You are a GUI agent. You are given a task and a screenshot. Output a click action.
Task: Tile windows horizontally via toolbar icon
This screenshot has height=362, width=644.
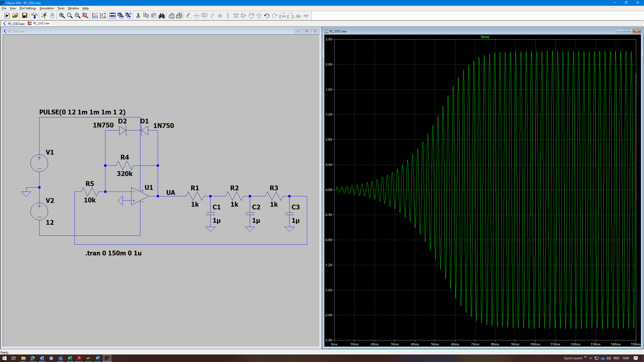point(113,16)
